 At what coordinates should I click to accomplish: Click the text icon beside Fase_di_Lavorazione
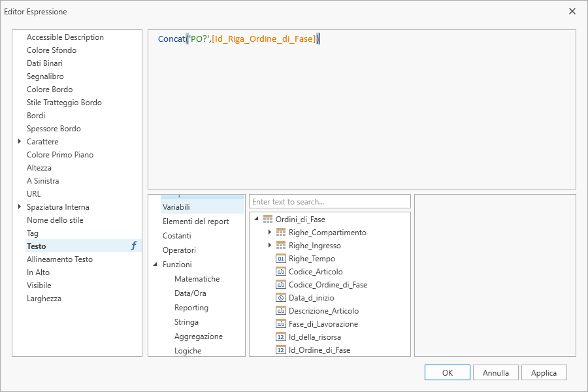click(x=281, y=324)
